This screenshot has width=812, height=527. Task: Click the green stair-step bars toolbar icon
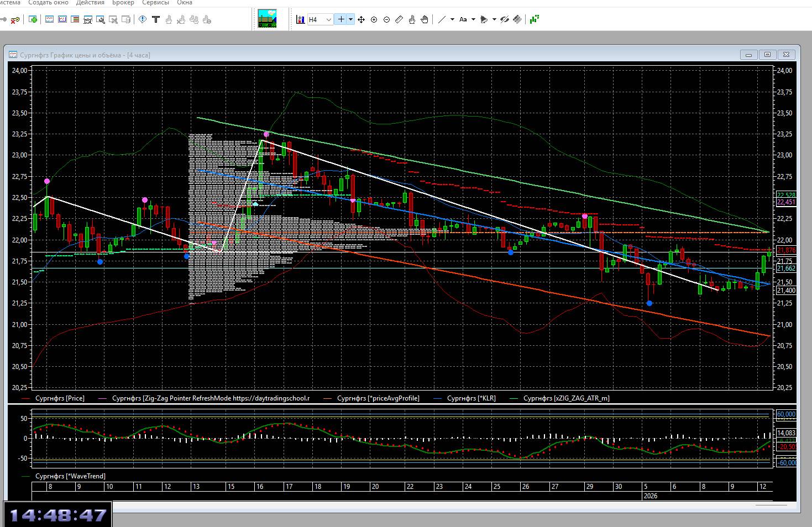point(534,19)
